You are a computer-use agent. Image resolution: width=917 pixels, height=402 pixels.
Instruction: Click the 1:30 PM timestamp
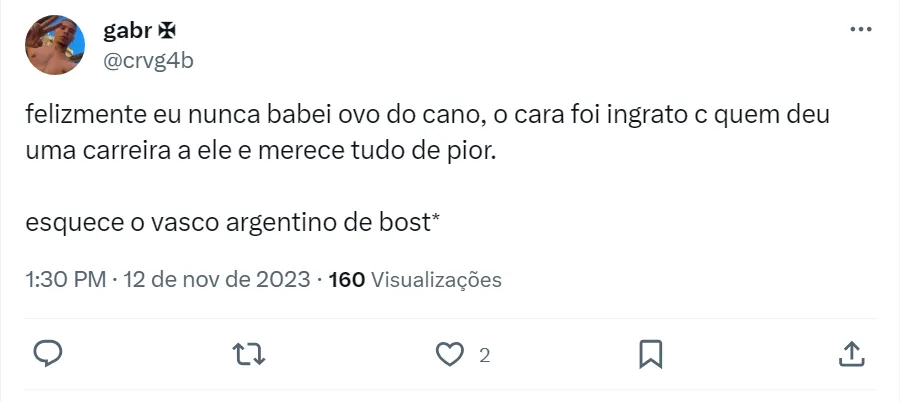tap(64, 280)
